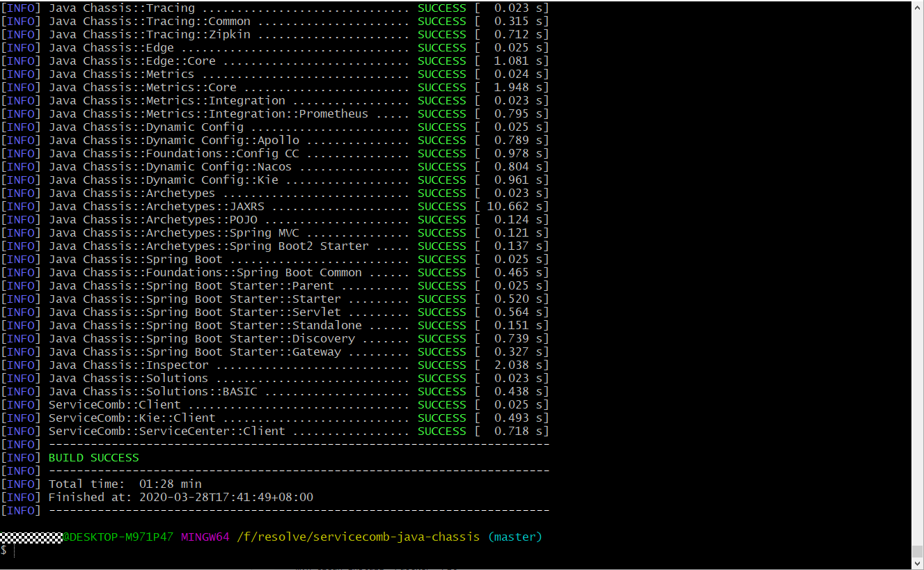Click the 'ServiceComb::ServiceCenter::Client' module name
Viewport: 924px width, 570px height.
(167, 432)
